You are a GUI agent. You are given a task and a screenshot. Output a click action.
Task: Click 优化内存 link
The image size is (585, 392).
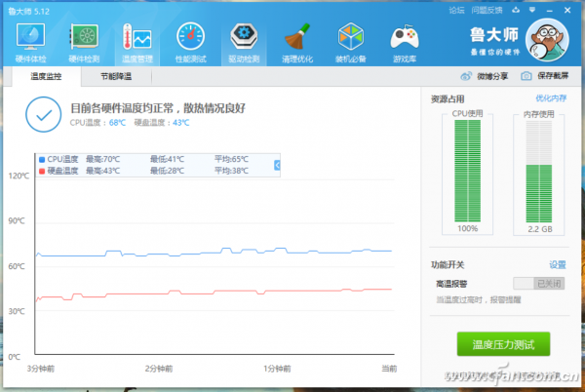point(551,98)
